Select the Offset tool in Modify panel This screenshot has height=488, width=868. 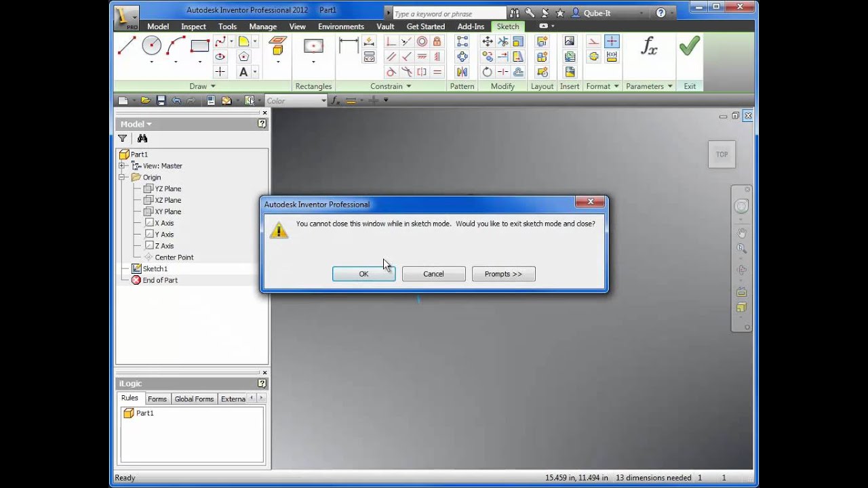click(x=518, y=72)
